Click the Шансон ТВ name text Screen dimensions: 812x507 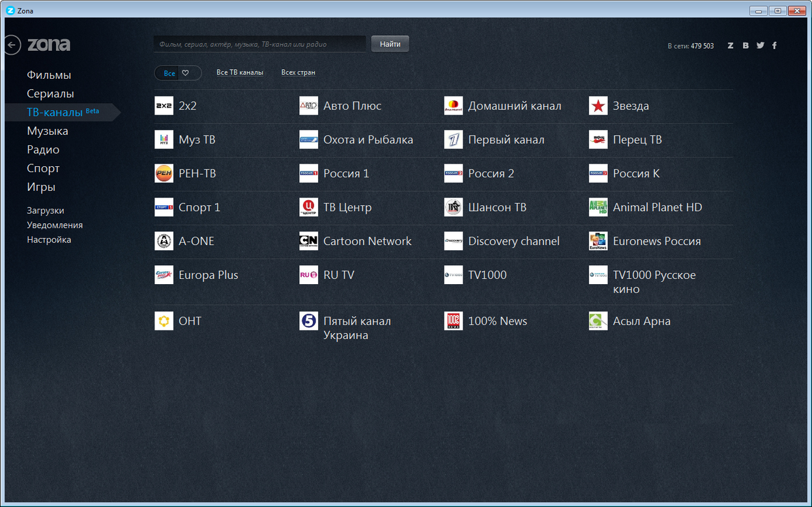tap(497, 207)
